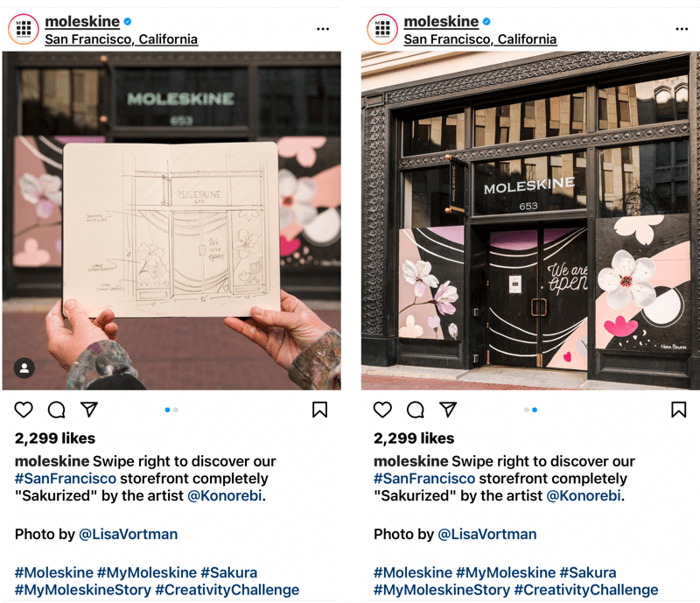700x603 pixels.
Task: Jump to the second carousel dot on left post
Action: (x=176, y=410)
